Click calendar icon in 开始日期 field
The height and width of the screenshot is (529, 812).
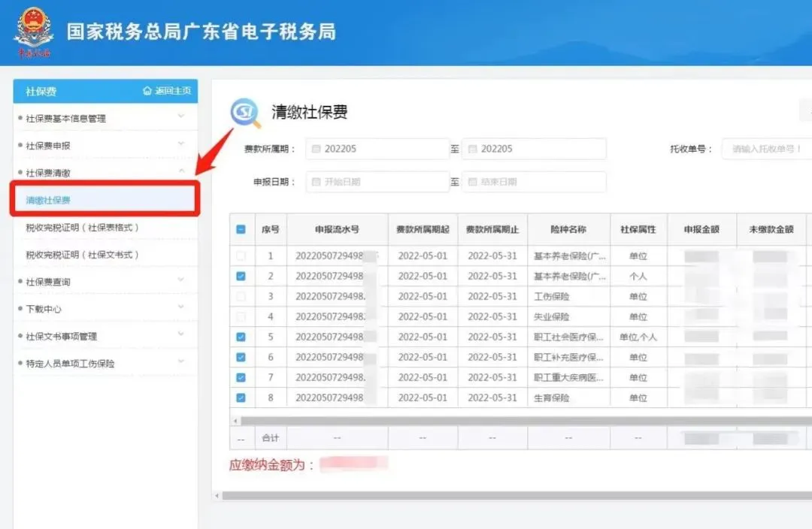click(316, 182)
